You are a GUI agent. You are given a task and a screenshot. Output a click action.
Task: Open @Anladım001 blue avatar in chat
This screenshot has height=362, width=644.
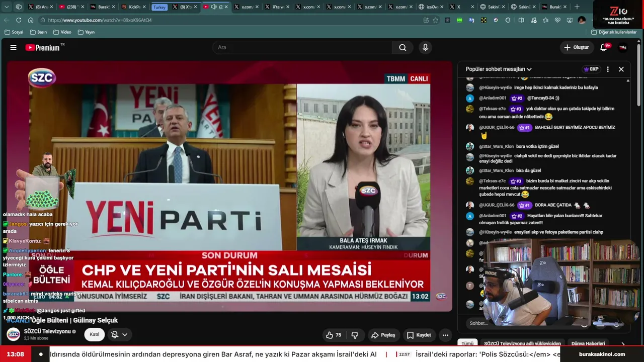point(470,98)
